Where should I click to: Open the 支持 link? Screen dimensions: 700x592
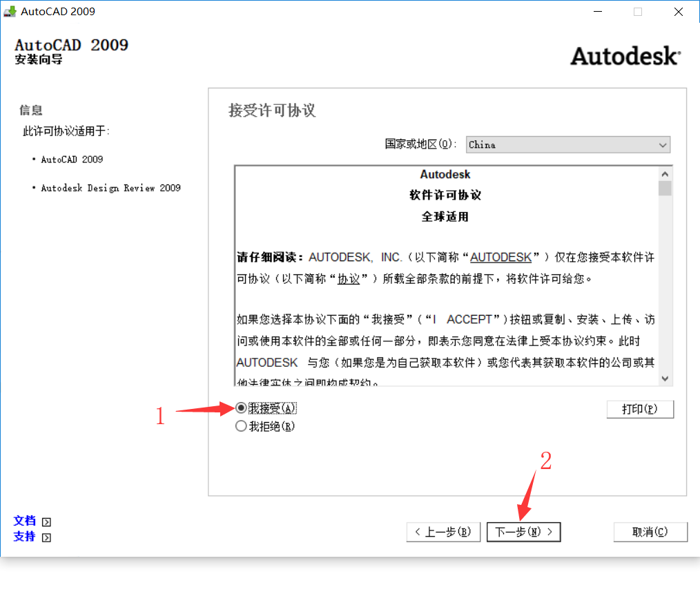click(x=24, y=536)
